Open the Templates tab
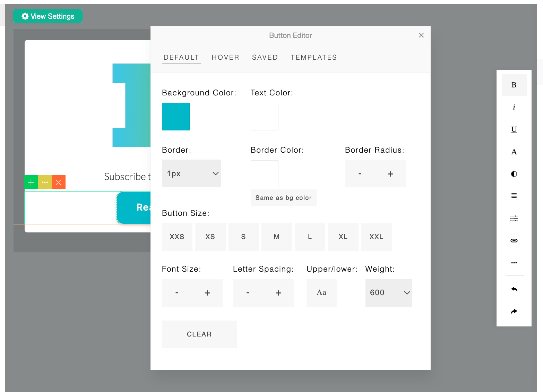 [x=313, y=58]
